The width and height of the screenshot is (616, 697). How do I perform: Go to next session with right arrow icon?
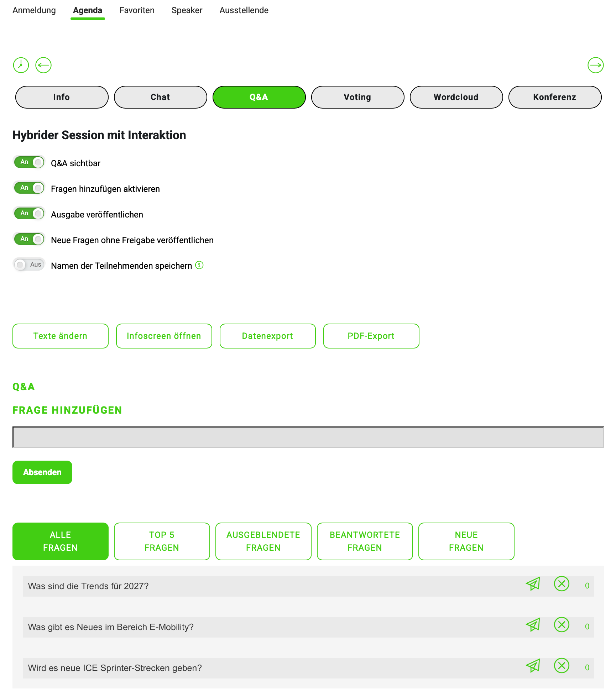[595, 65]
